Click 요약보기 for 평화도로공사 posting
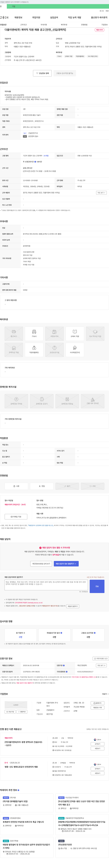 [98, 769]
